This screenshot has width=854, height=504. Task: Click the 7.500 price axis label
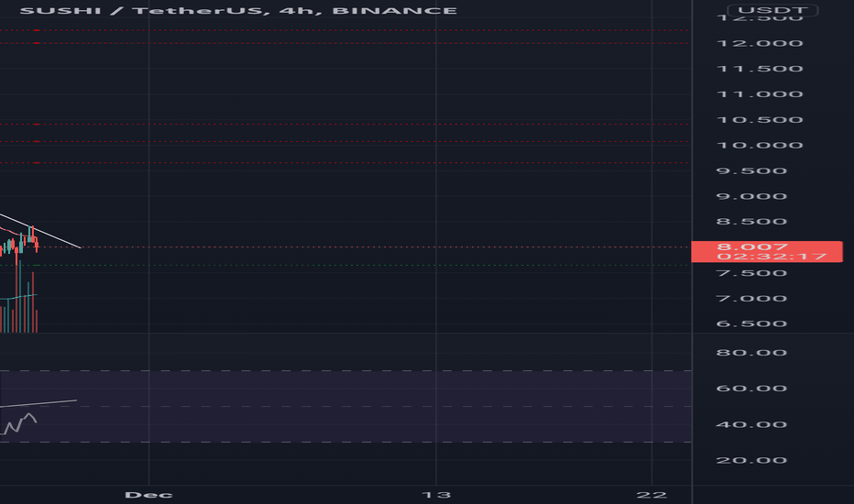(751, 273)
